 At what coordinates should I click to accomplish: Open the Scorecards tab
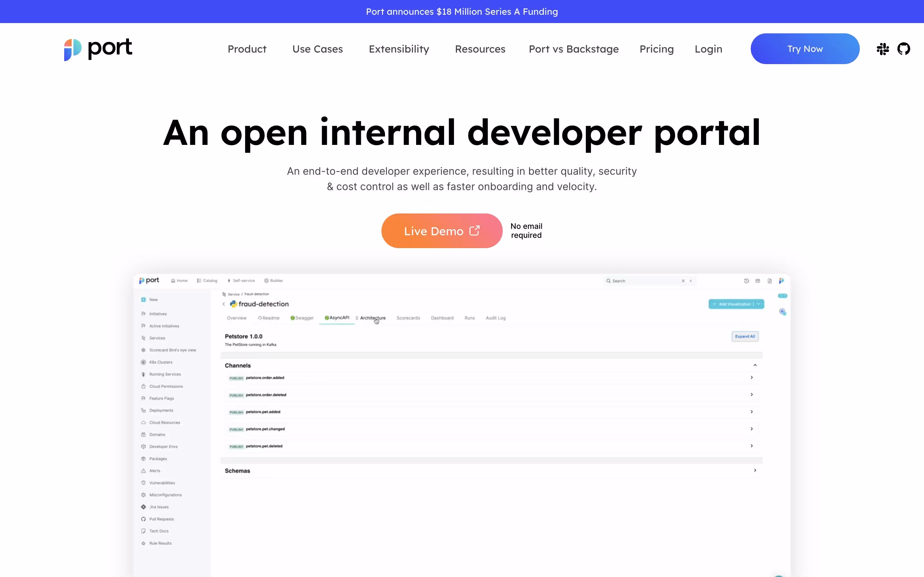click(x=408, y=318)
